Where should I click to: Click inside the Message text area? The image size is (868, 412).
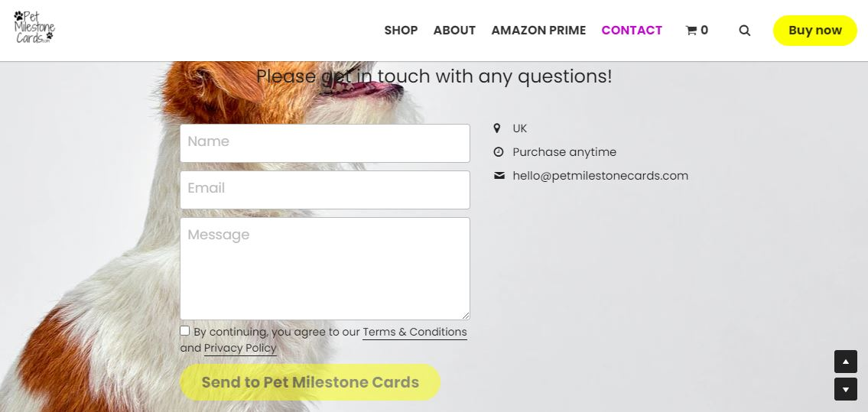click(x=324, y=268)
